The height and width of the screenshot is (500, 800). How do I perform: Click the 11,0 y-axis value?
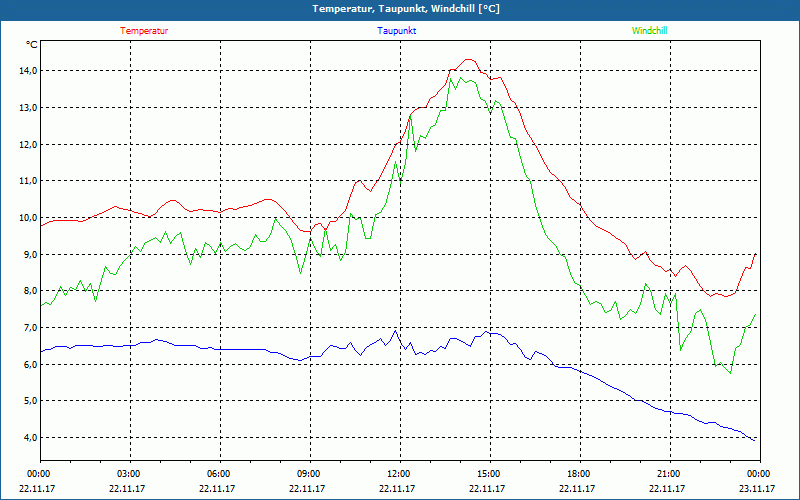tap(29, 181)
